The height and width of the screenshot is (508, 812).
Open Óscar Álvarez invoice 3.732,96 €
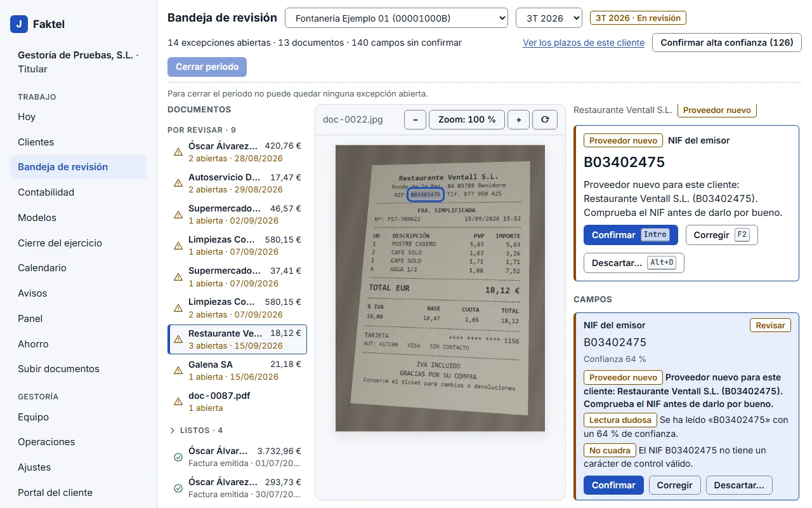[x=237, y=457]
